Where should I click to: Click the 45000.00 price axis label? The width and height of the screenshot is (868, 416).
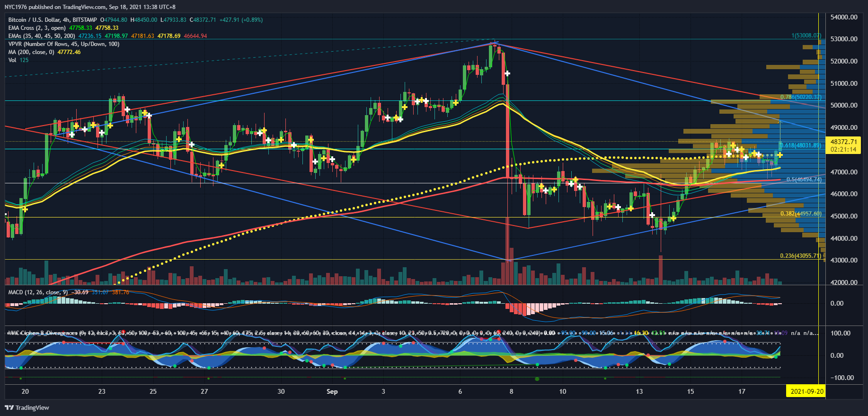tap(844, 216)
